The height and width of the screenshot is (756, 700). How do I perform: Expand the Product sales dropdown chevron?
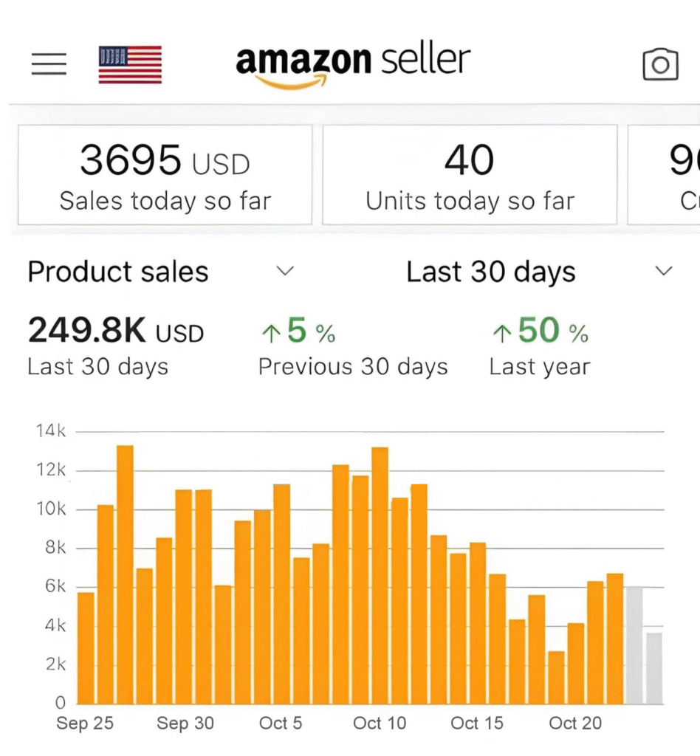(285, 271)
